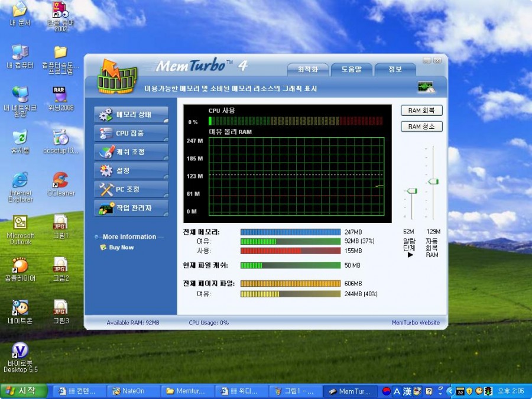Click the RAM 청소 button
The image size is (532, 399).
coord(421,126)
